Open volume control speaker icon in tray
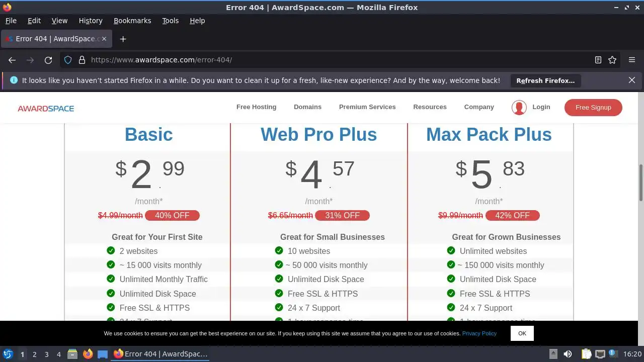Screen dimensions: 644x362 click(x=568, y=354)
